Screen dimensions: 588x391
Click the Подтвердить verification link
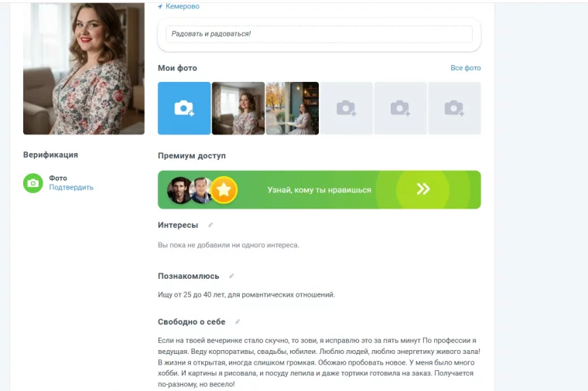71,187
